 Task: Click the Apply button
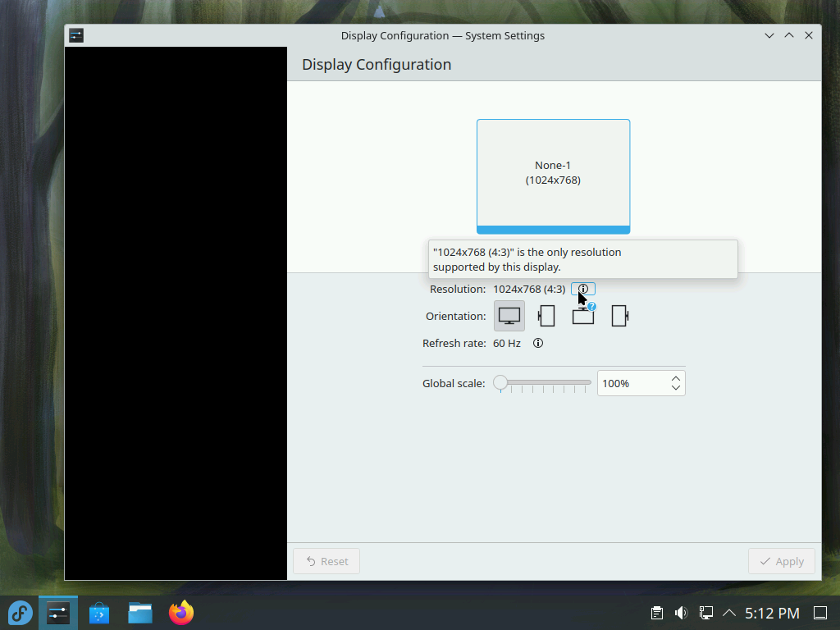pos(782,561)
